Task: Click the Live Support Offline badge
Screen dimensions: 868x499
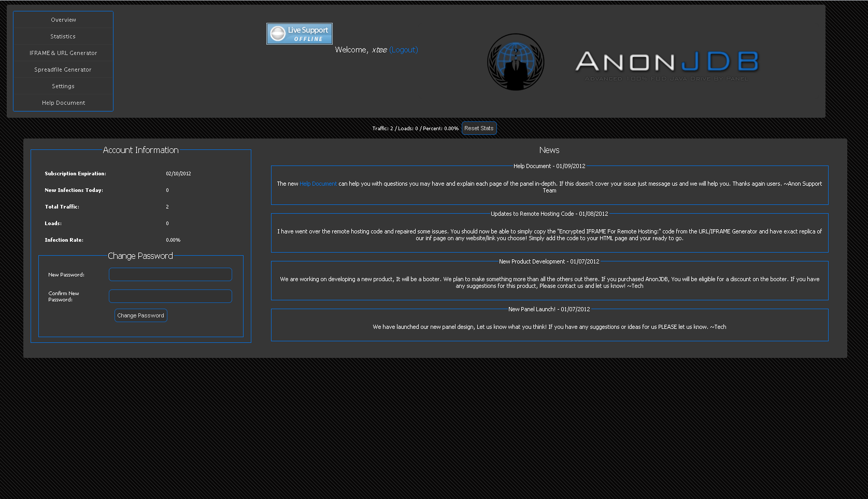Action: [x=300, y=34]
